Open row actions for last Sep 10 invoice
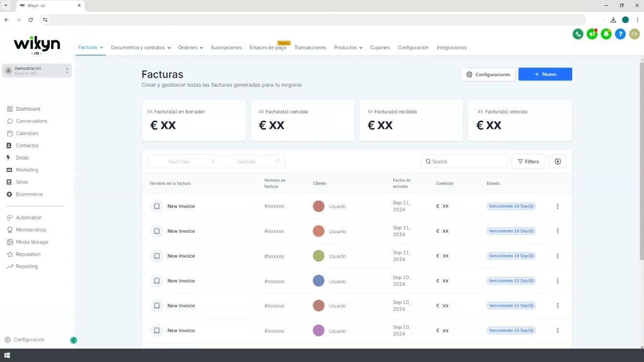This screenshot has width=644, height=362. tap(558, 330)
